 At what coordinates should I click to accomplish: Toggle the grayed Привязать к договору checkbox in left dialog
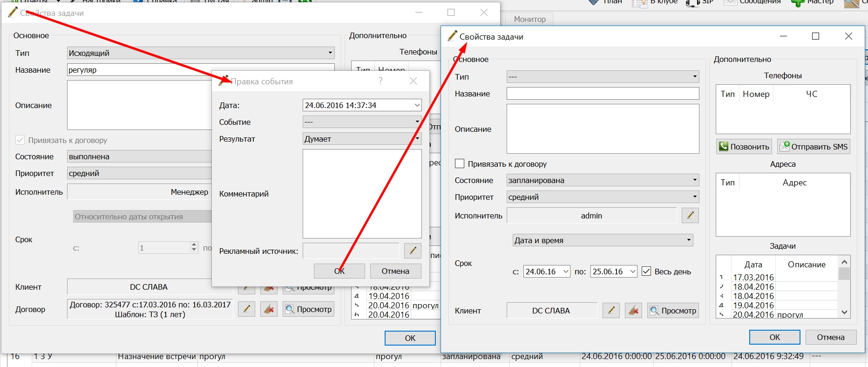point(20,140)
